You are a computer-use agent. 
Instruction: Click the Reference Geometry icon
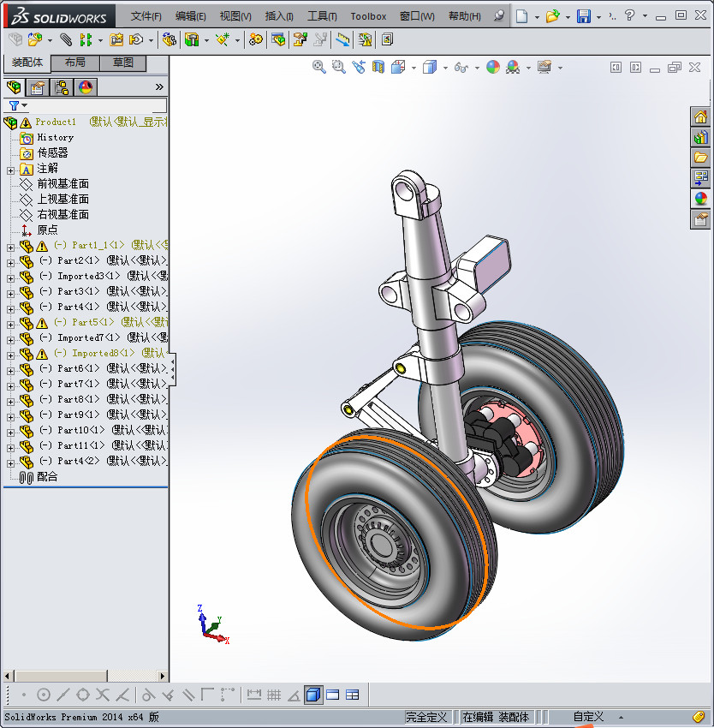223,40
